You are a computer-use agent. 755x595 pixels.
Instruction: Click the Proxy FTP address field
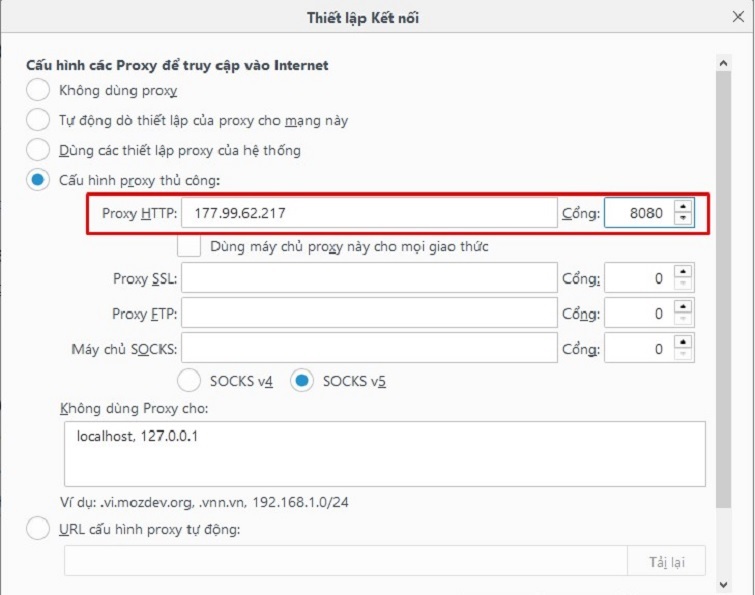click(368, 313)
